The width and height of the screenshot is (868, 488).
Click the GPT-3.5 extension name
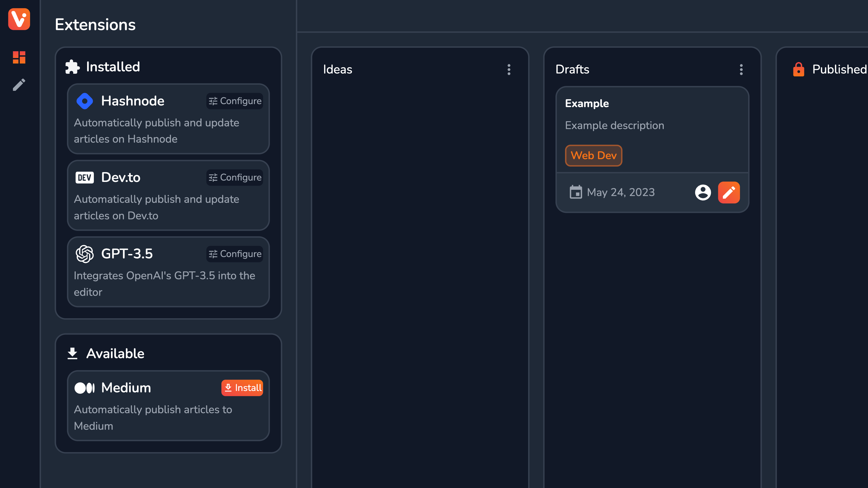127,254
